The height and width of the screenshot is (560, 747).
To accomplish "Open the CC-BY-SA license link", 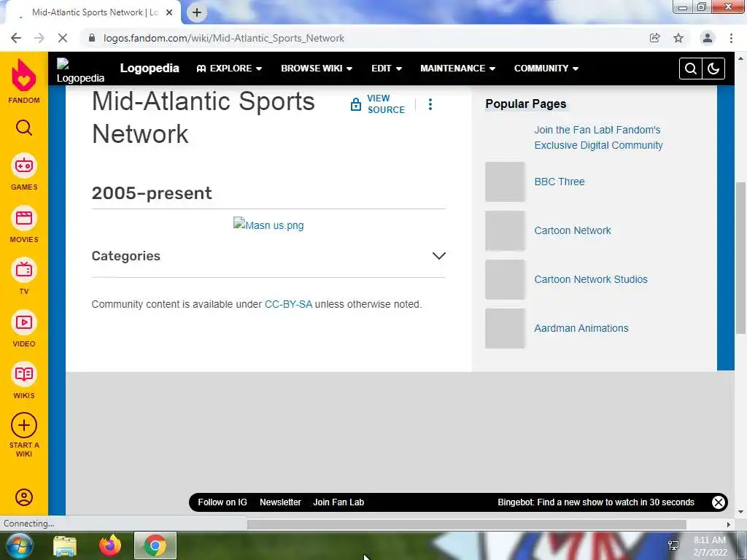I will (x=288, y=304).
